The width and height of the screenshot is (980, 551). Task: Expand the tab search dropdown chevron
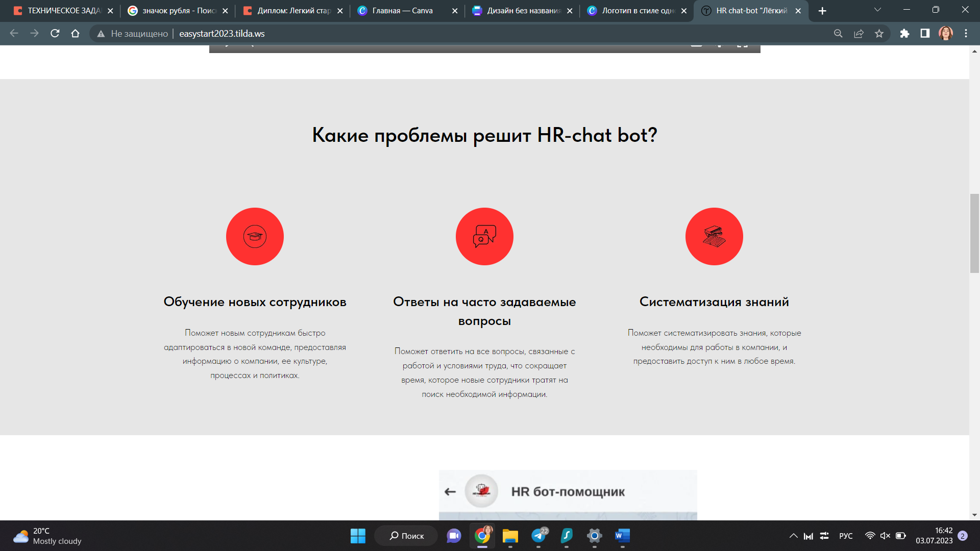tap(877, 10)
